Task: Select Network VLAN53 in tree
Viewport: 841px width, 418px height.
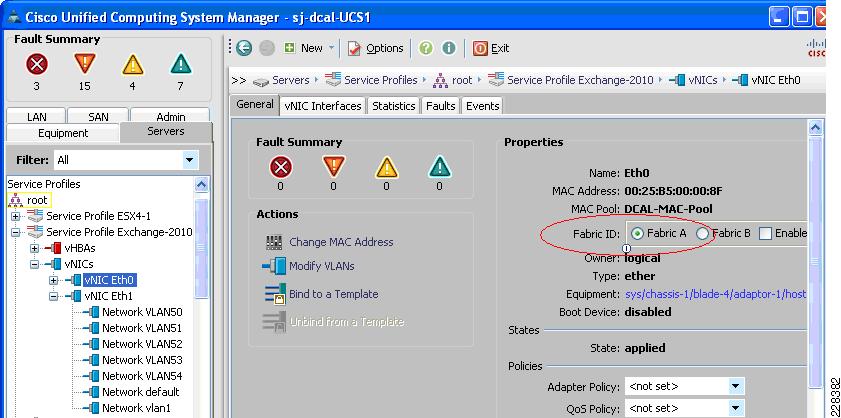Action: 142,360
